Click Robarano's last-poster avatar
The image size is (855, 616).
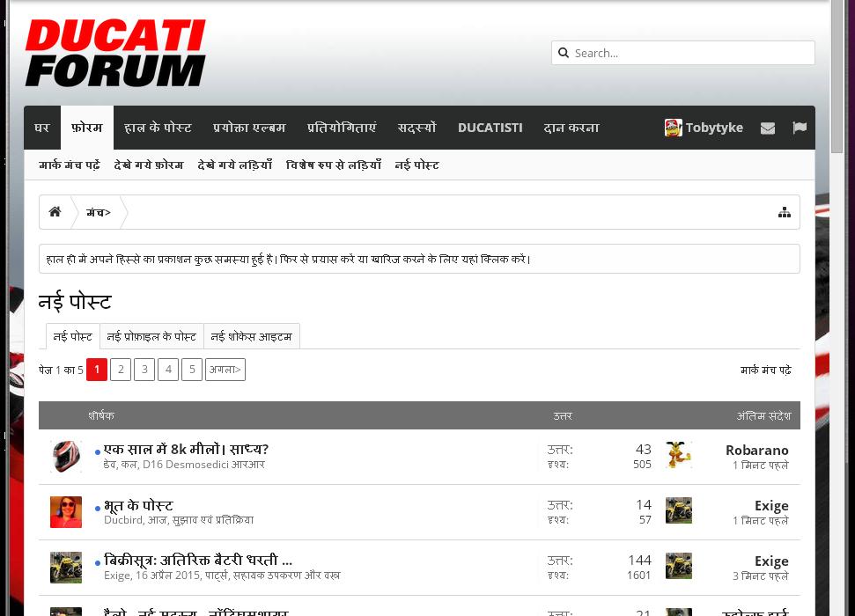click(x=679, y=455)
